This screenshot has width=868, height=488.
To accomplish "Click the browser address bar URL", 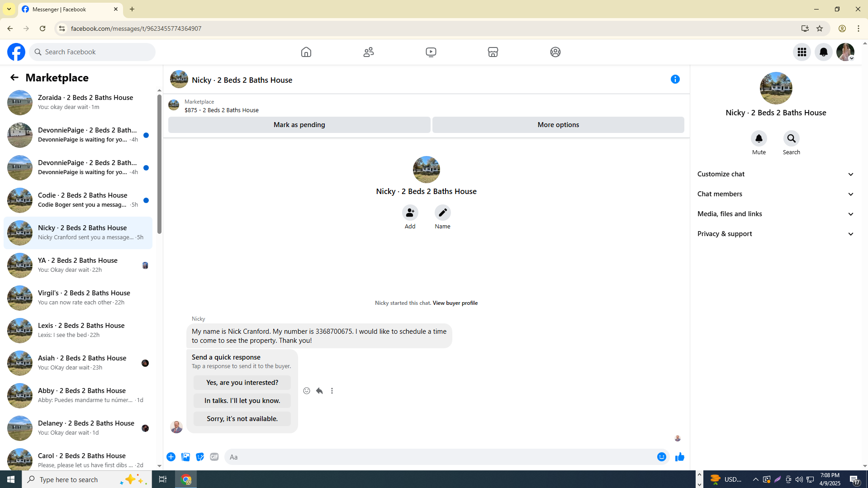I will [136, 28].
